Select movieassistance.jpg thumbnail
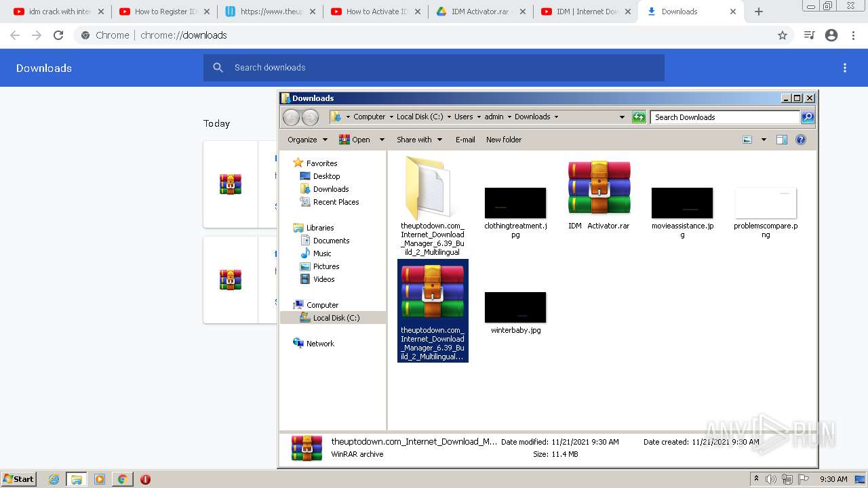The image size is (868, 488). [x=682, y=203]
